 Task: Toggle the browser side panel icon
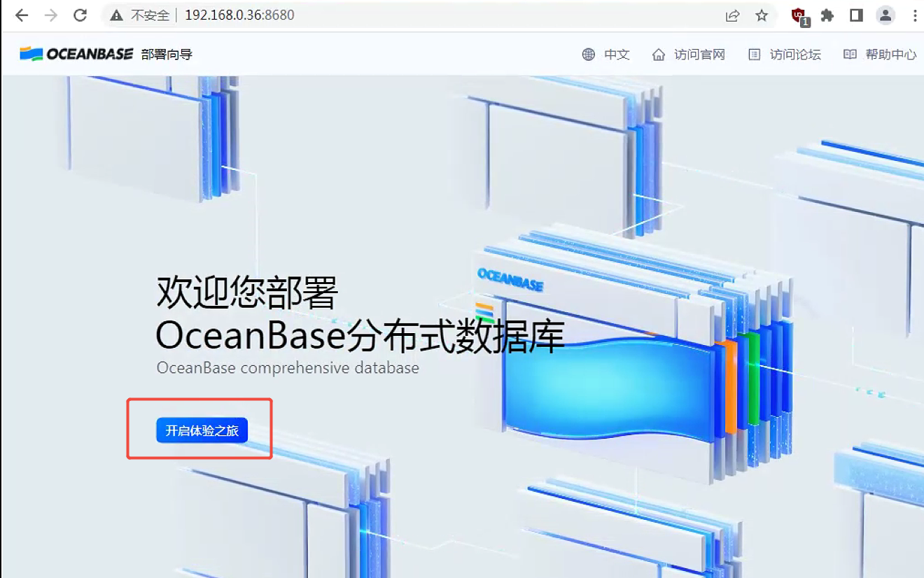(856, 15)
